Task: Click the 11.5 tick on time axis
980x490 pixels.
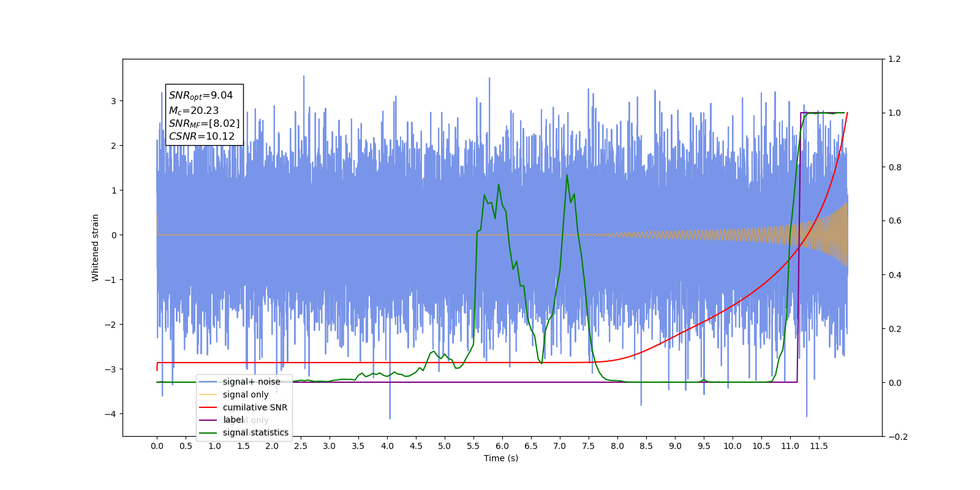Action: coord(819,446)
